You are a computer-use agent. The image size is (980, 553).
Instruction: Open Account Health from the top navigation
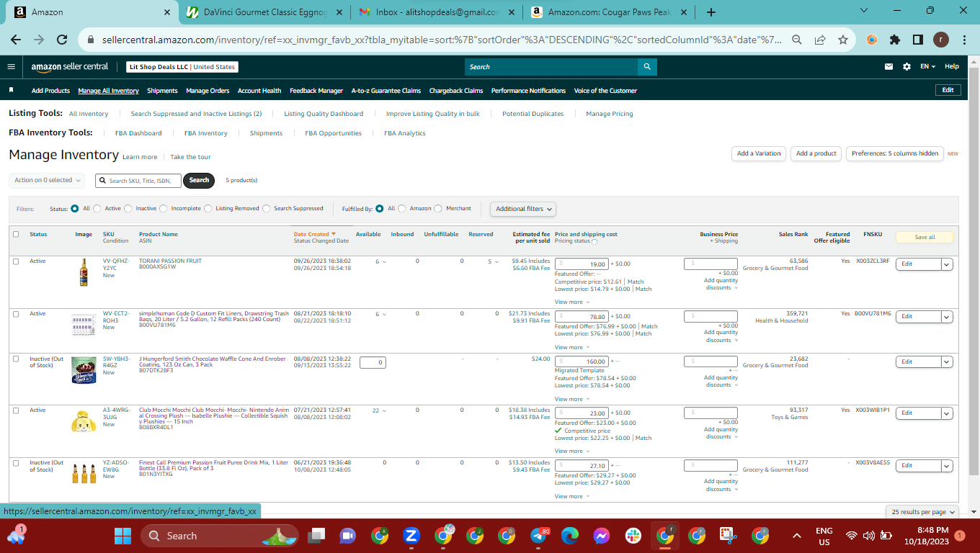[x=259, y=91]
